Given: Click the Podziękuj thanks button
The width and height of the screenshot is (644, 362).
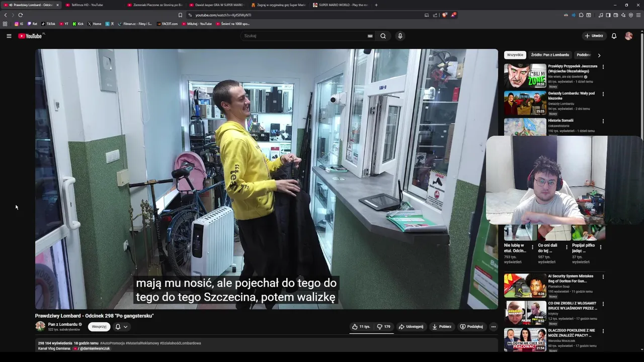Looking at the screenshot, I should (471, 327).
